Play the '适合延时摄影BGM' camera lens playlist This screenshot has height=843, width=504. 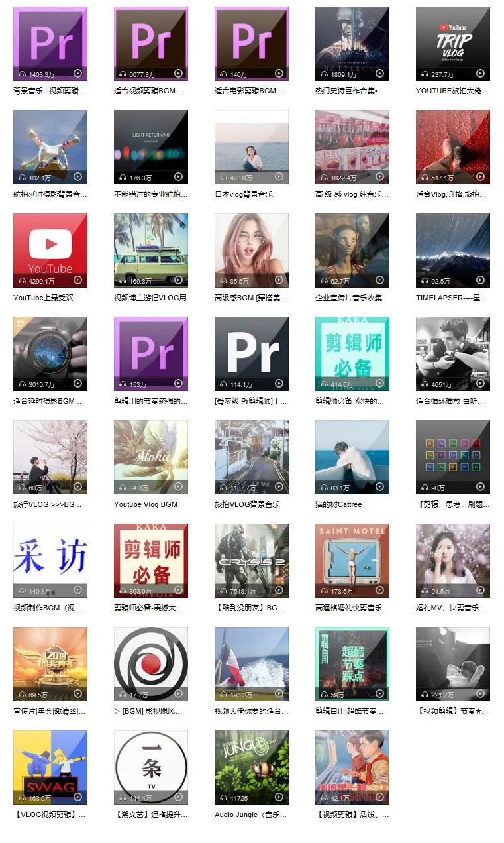point(78,384)
